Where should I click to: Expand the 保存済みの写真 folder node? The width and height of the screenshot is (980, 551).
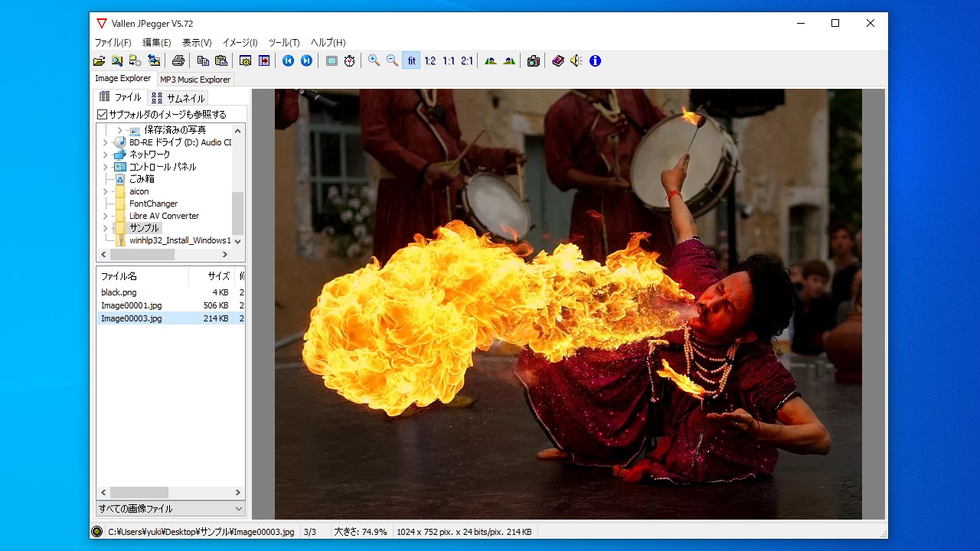point(119,130)
